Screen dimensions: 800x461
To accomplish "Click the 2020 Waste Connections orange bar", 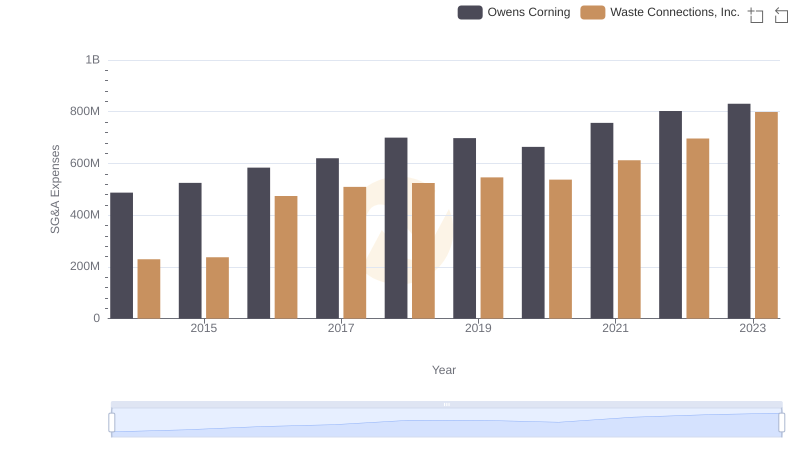I will point(561,249).
